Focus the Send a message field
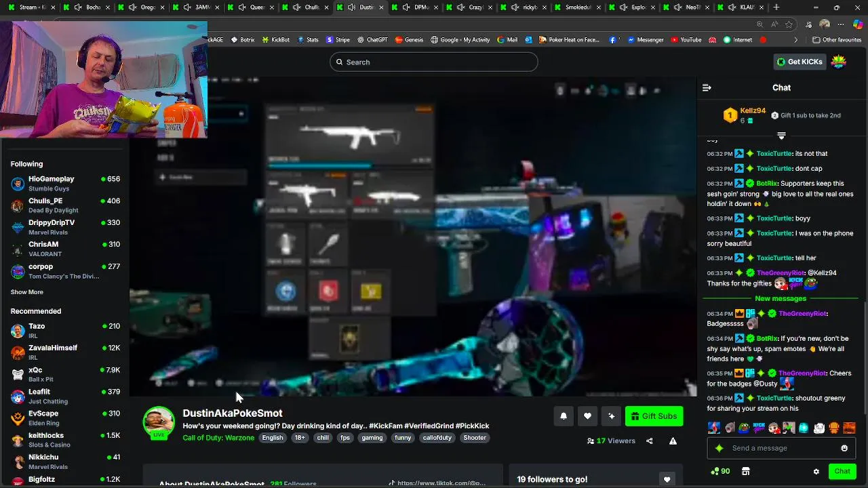This screenshot has width=868, height=488. pyautogui.click(x=783, y=448)
